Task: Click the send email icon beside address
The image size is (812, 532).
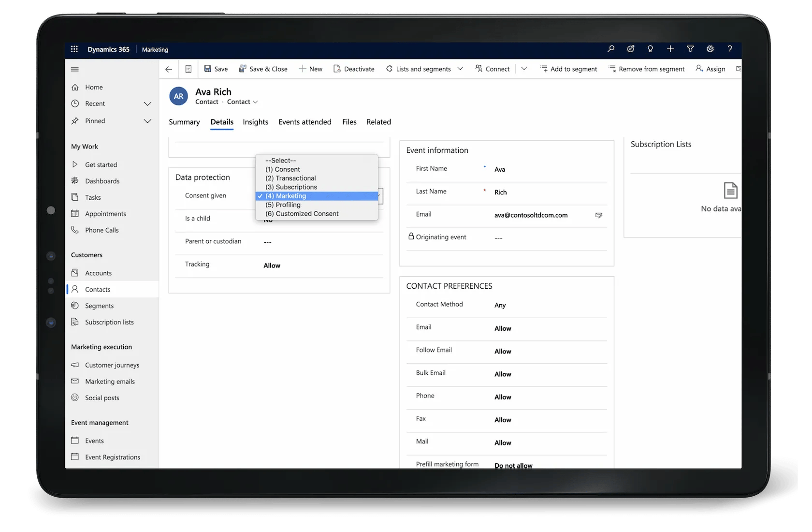Action: click(x=599, y=215)
